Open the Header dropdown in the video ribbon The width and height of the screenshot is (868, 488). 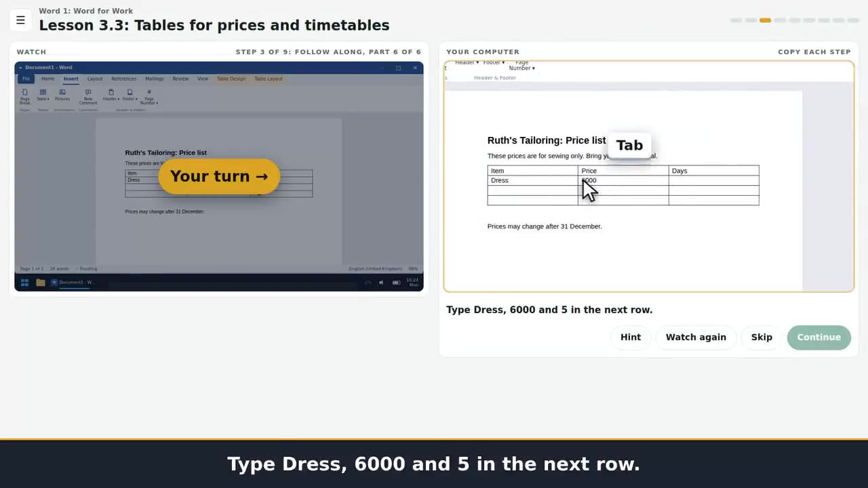coord(111,95)
